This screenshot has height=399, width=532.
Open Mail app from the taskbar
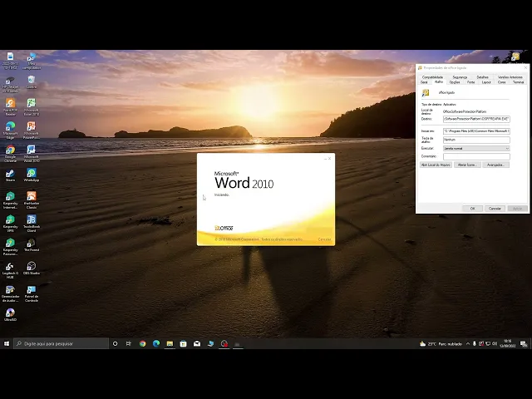click(x=197, y=343)
